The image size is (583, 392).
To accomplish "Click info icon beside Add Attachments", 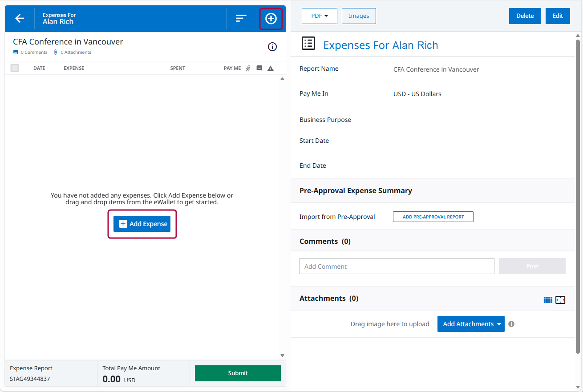I will tap(511, 324).
